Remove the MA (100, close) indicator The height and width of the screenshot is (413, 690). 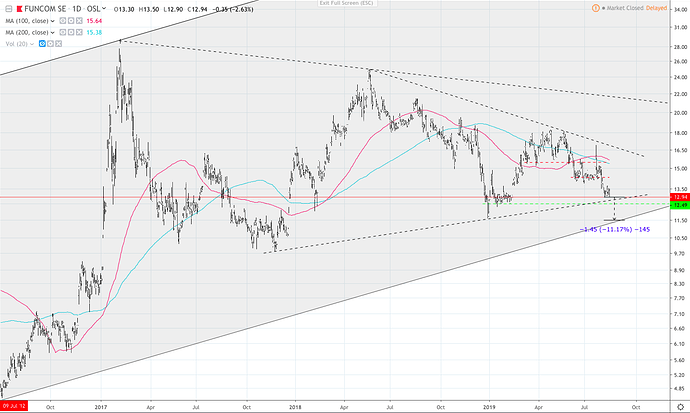tap(79, 21)
